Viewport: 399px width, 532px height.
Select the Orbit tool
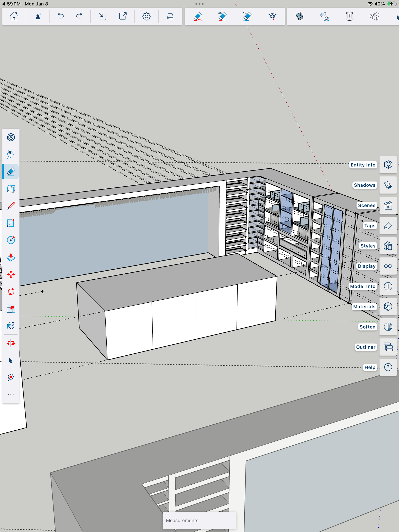click(11, 343)
